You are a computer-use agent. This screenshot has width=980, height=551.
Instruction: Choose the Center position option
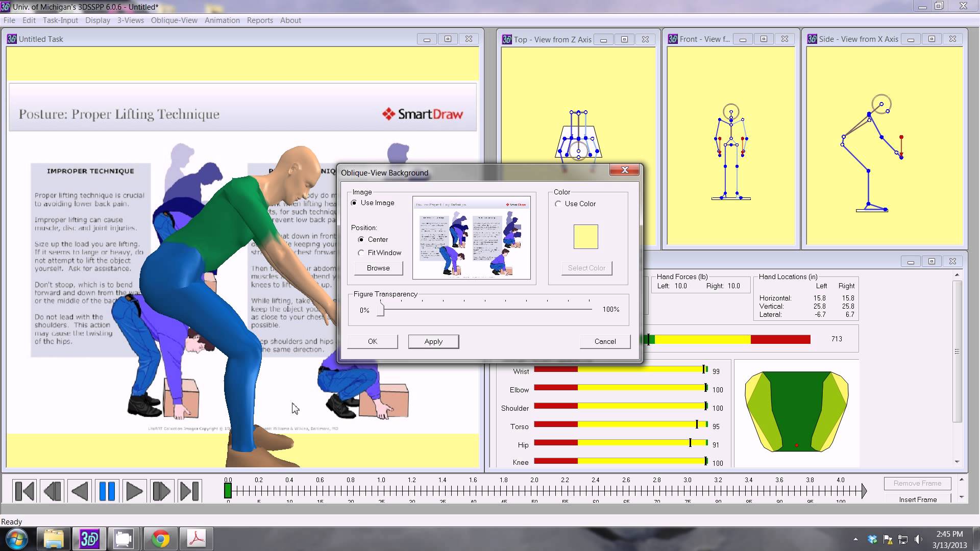point(361,240)
